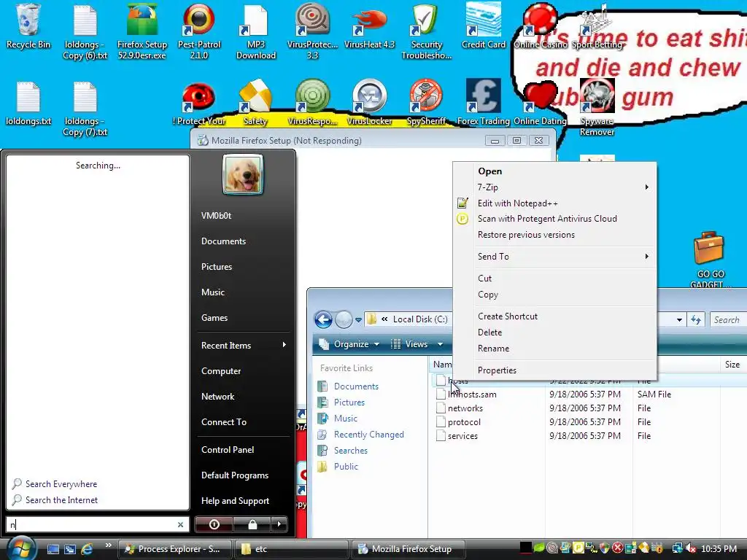Open Control Panel from Start menu

(x=228, y=449)
